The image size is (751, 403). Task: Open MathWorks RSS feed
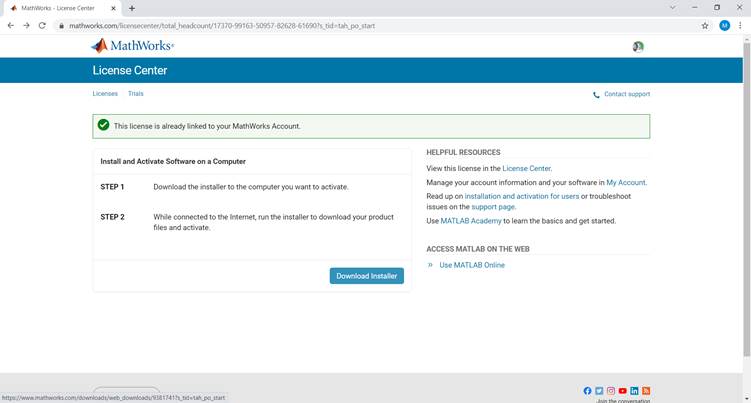646,391
